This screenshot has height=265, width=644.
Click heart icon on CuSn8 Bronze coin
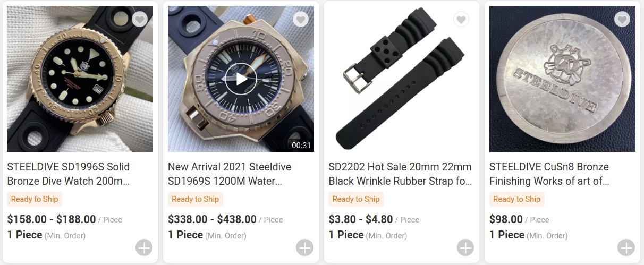[622, 20]
